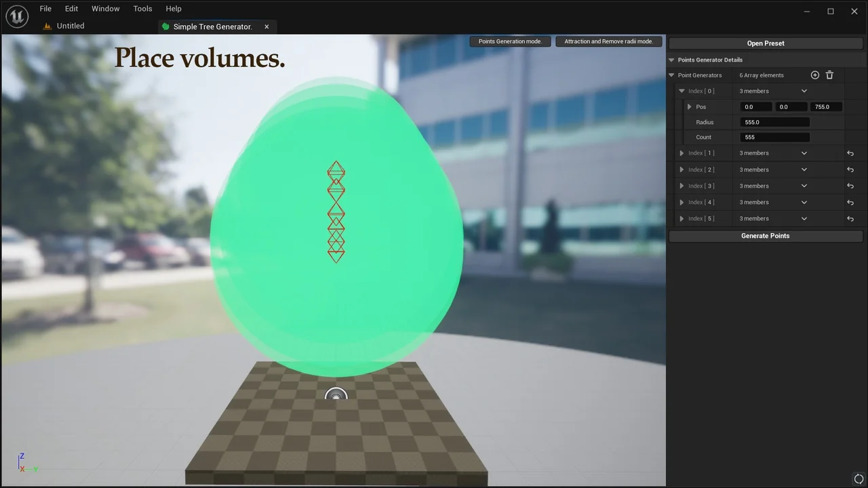Click the circular icon at bottom-right corner
Screen dimensions: 868x488
859,479
